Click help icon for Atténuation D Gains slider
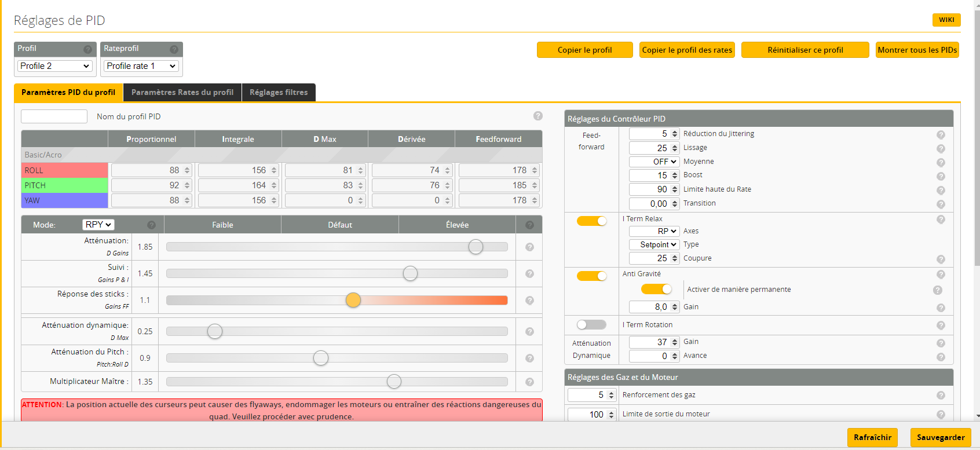The image size is (980, 450). tap(529, 247)
